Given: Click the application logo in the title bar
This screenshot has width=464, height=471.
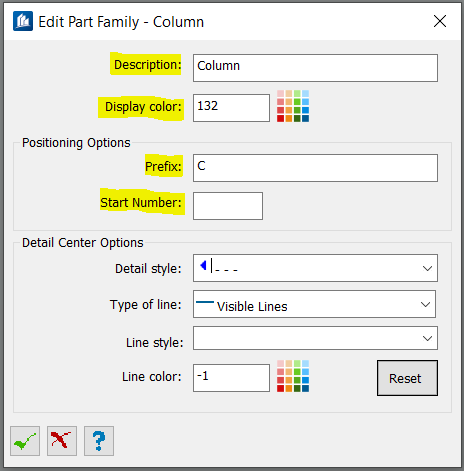Looking at the screenshot, I should pyautogui.click(x=23, y=21).
